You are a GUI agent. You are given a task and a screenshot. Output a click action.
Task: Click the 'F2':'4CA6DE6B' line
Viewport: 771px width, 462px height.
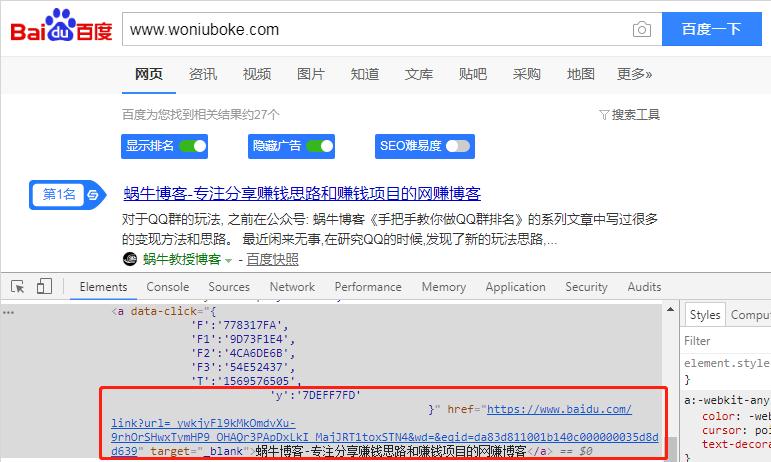point(243,353)
